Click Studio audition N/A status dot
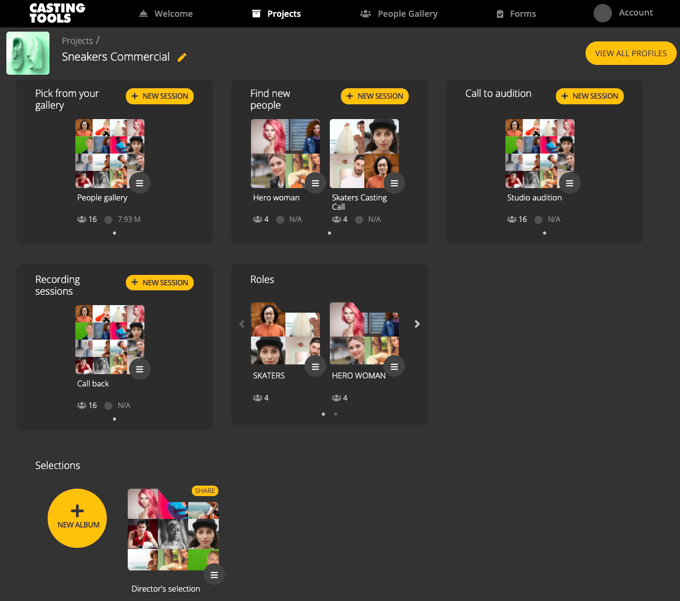680x601 pixels. tap(538, 219)
